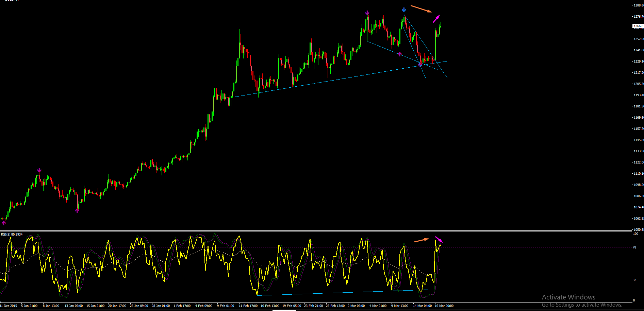Click the RSI(5) 80.9934 indicator label
This screenshot has height=311, width=644.
pyautogui.click(x=12, y=234)
